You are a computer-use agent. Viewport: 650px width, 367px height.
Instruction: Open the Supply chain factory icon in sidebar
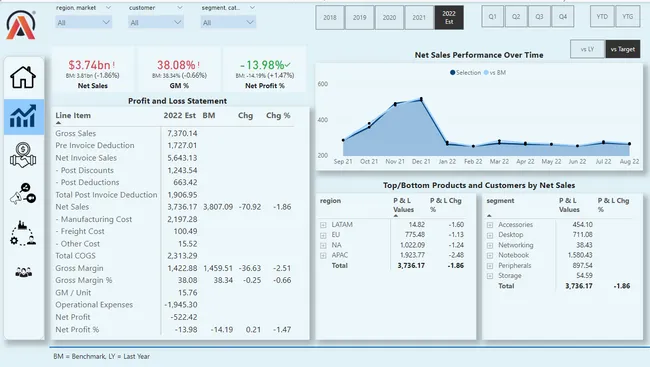(x=23, y=233)
